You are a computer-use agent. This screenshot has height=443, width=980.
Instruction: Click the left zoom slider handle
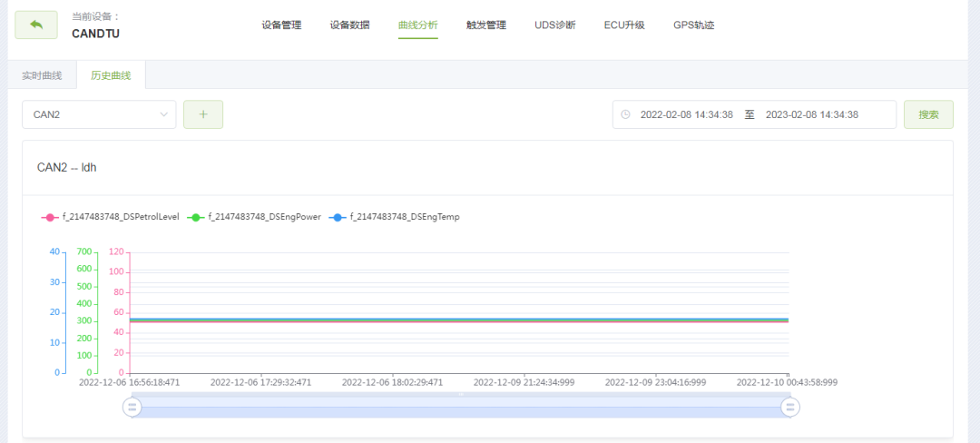pyautogui.click(x=132, y=408)
